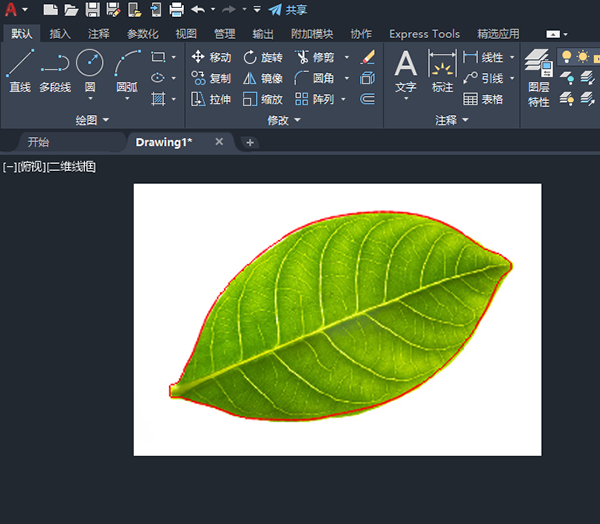Screen dimensions: 600x524
Task: Toggle the ribbon minimize button
Action: click(554, 34)
